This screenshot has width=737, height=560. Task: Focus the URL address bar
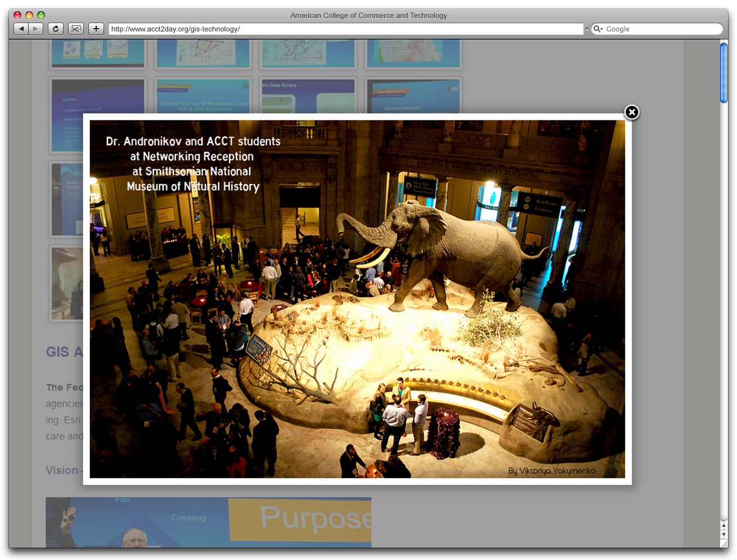tap(346, 29)
